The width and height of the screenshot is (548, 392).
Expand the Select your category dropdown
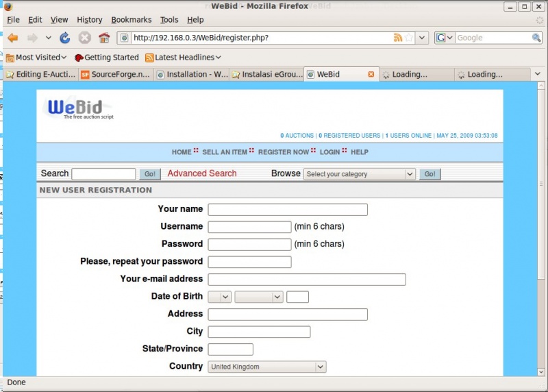[360, 174]
